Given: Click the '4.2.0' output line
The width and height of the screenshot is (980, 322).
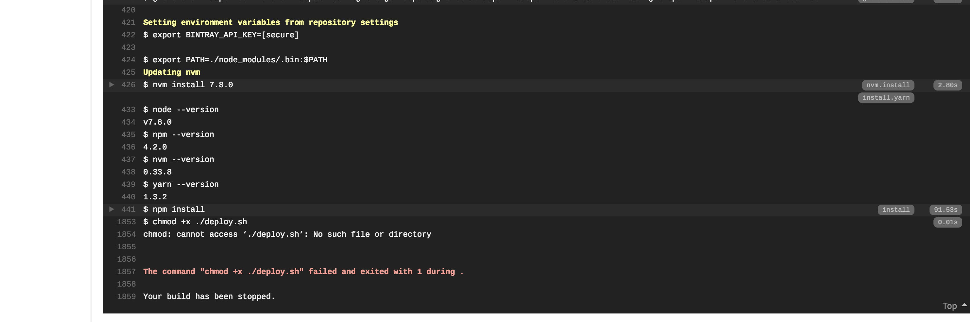Looking at the screenshot, I should coord(155,147).
